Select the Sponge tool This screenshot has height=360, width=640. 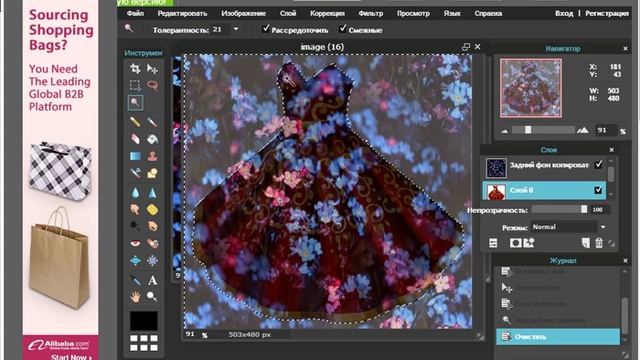(152, 209)
